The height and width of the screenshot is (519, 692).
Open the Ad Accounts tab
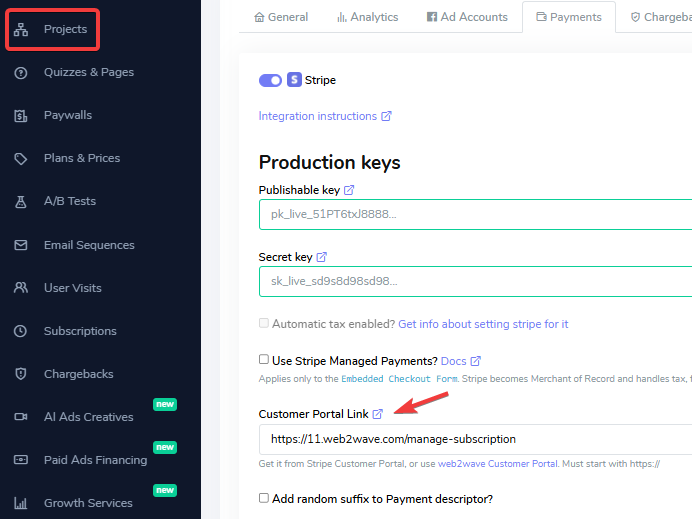[x=467, y=17]
